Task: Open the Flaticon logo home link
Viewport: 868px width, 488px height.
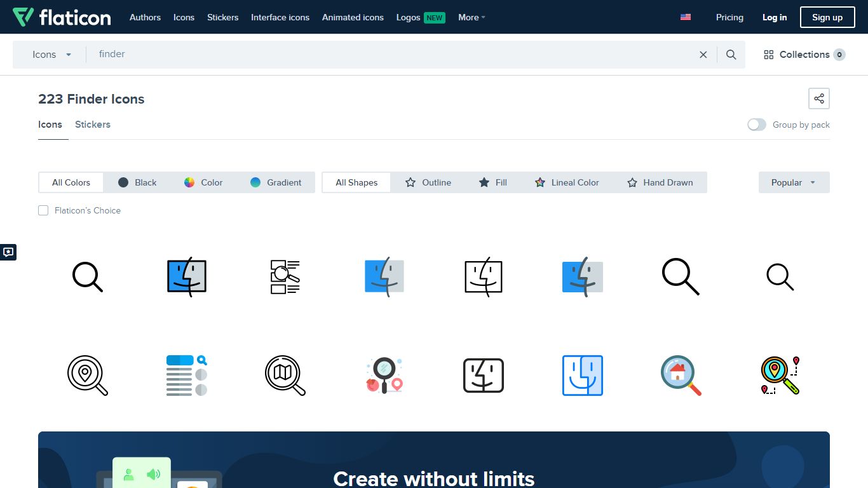Action: click(x=62, y=17)
